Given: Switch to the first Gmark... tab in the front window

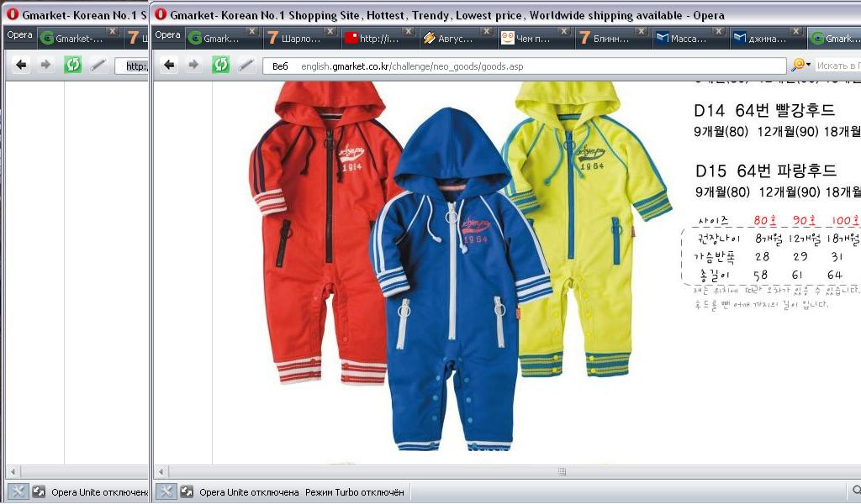Looking at the screenshot, I should [x=222, y=38].
